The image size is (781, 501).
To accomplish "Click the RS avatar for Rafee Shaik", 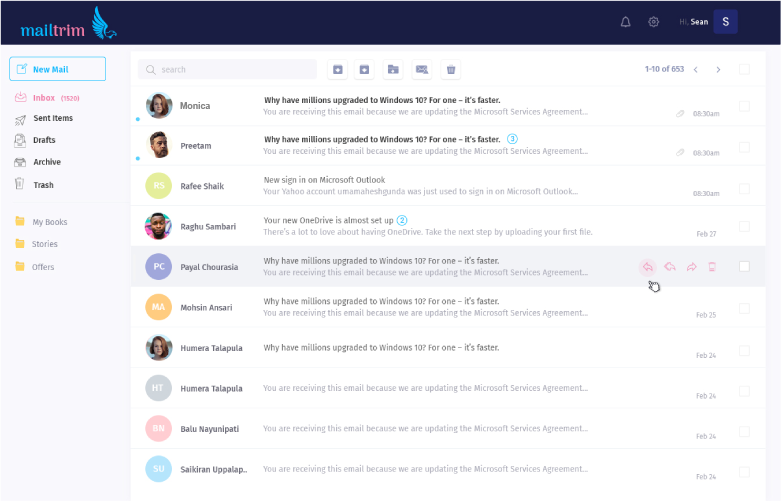I will [159, 186].
